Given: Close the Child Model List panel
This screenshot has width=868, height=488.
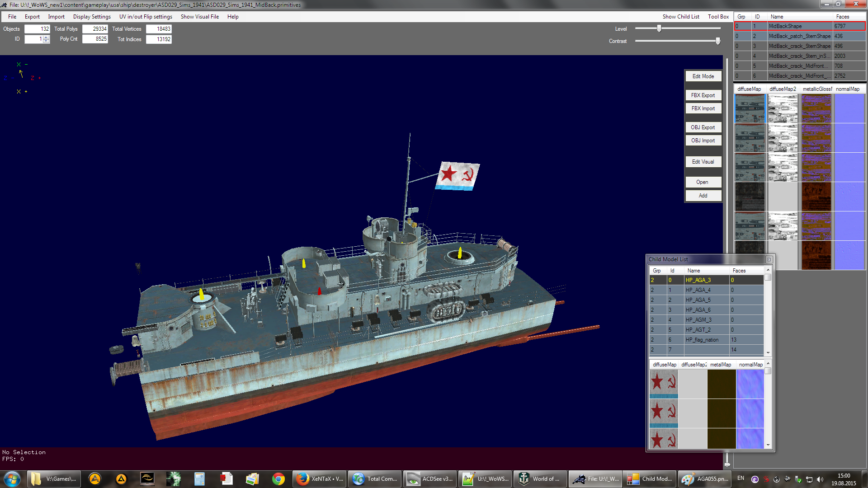Looking at the screenshot, I should point(769,259).
